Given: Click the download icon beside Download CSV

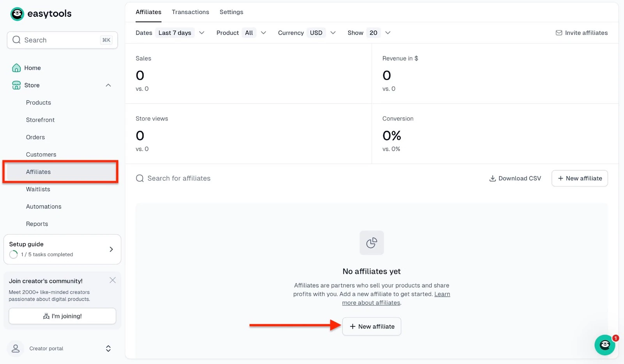Looking at the screenshot, I should coord(493,178).
